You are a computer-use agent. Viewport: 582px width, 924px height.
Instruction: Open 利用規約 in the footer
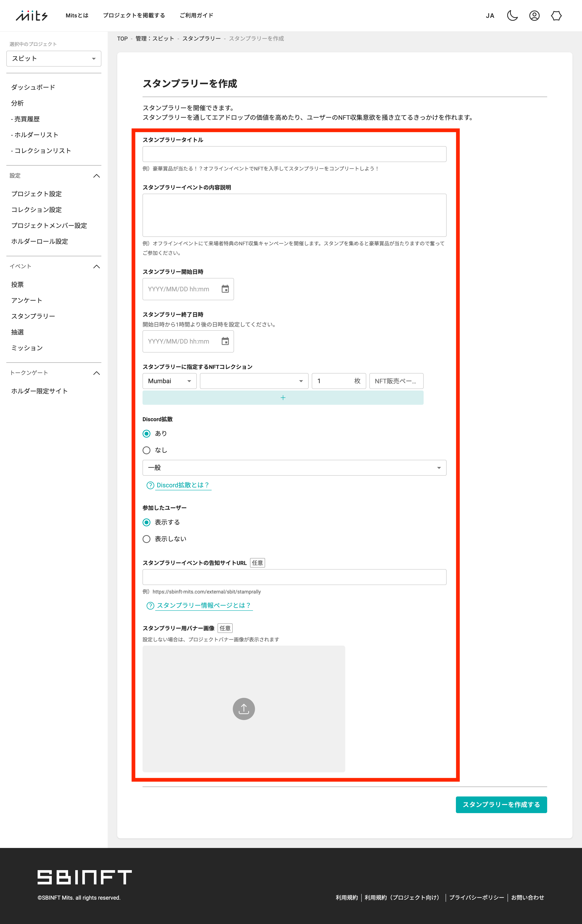tap(346, 897)
